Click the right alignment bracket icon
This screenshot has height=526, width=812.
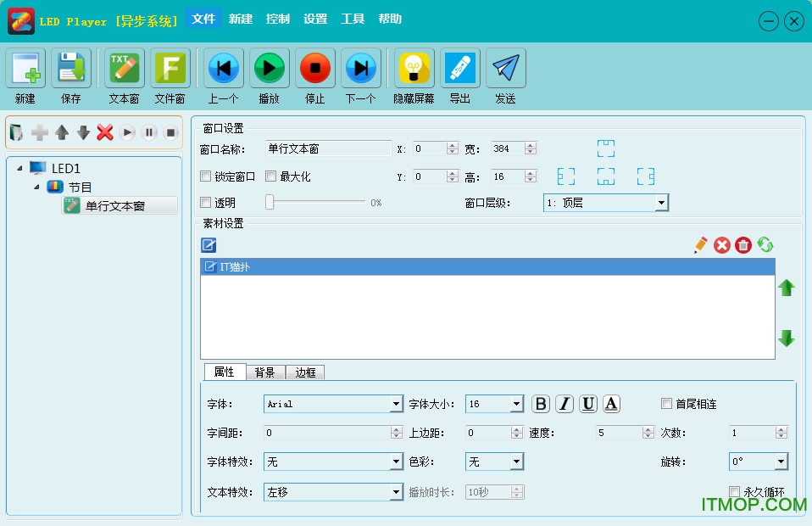(x=646, y=176)
